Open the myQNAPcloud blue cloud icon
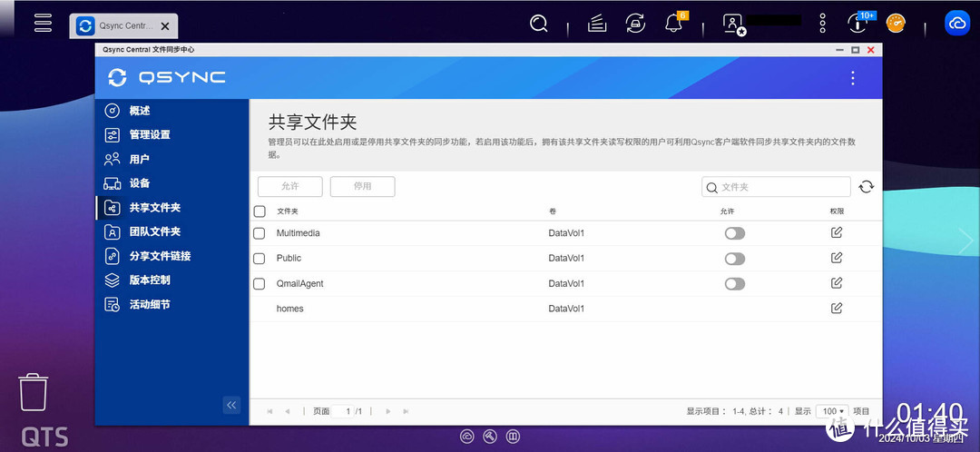This screenshot has width=980, height=452. [x=957, y=23]
